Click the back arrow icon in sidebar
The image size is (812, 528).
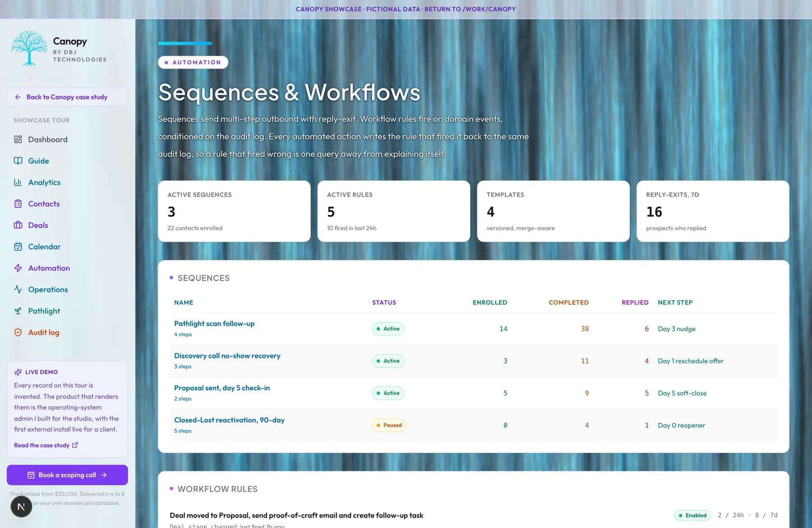18,97
